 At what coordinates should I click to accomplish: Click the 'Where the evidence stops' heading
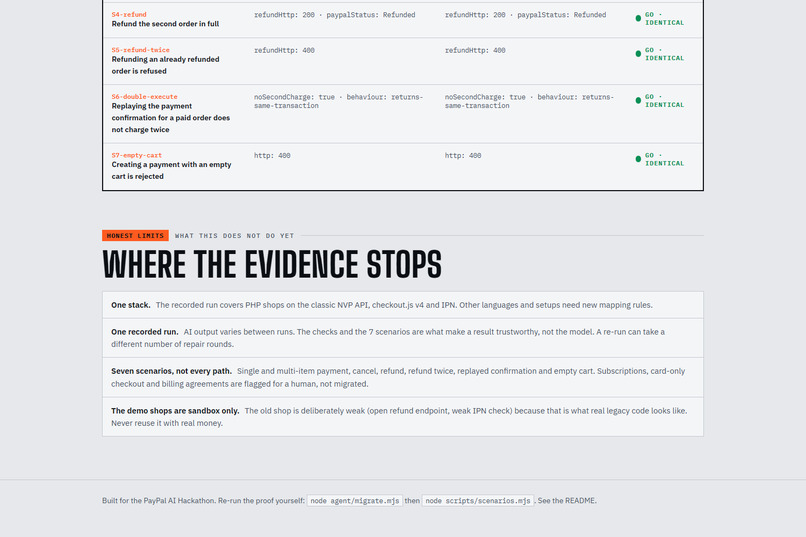coord(272,265)
